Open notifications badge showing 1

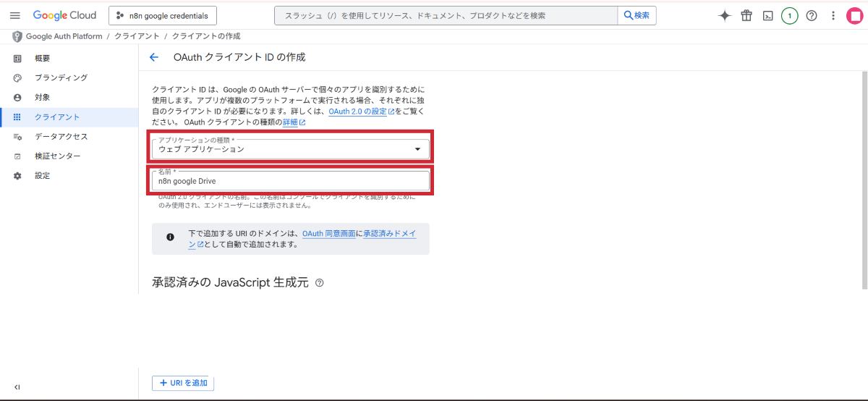point(790,16)
